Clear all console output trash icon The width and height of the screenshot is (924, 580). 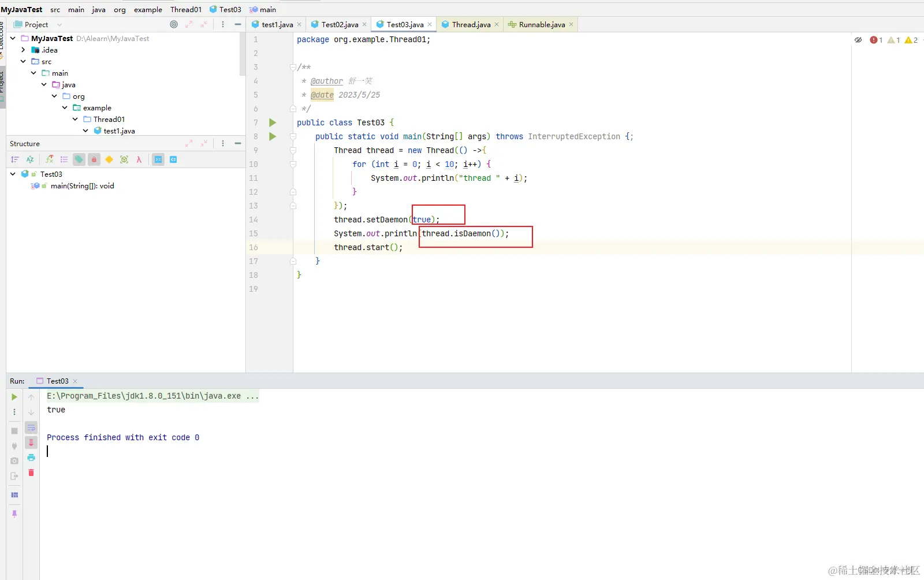pos(31,473)
